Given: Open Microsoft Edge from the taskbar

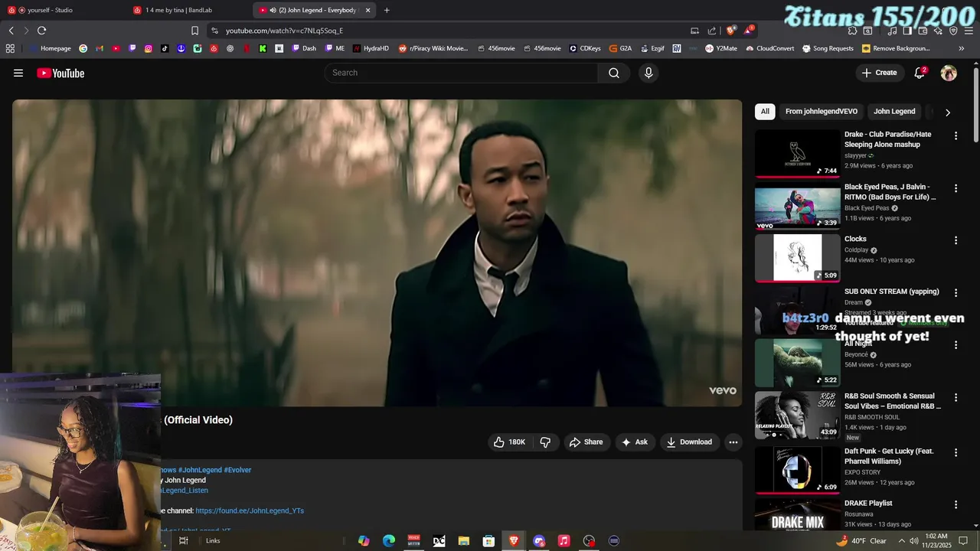Looking at the screenshot, I should tap(389, 541).
